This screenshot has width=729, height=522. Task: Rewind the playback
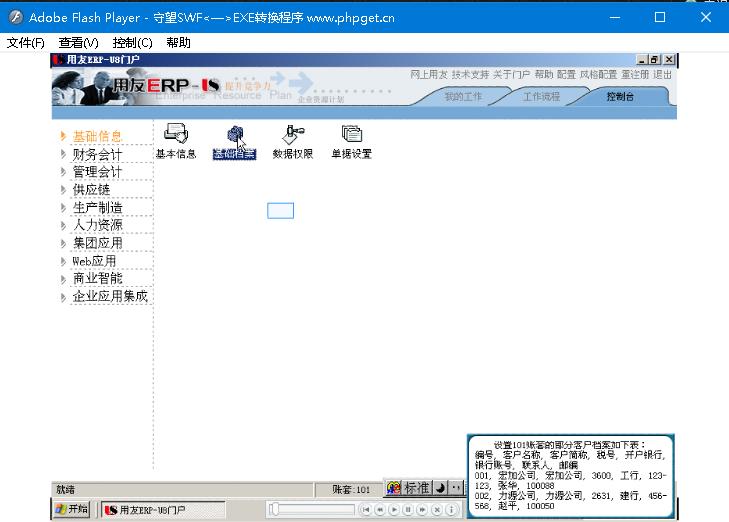(380, 510)
